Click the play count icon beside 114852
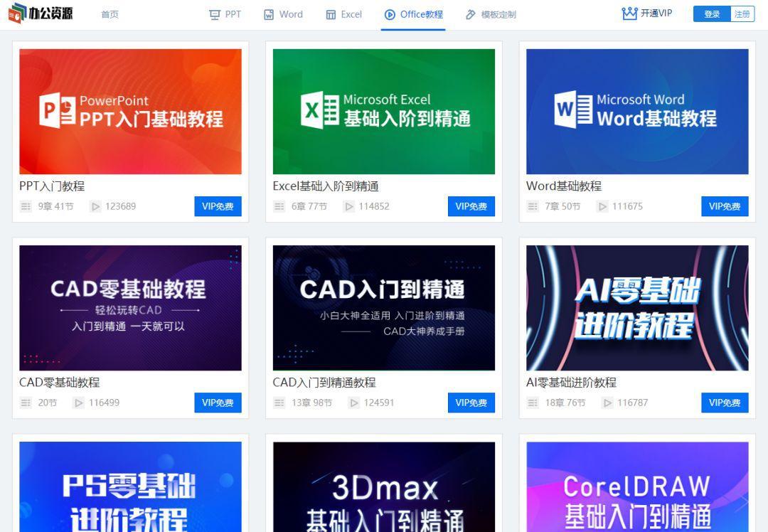 pos(348,207)
